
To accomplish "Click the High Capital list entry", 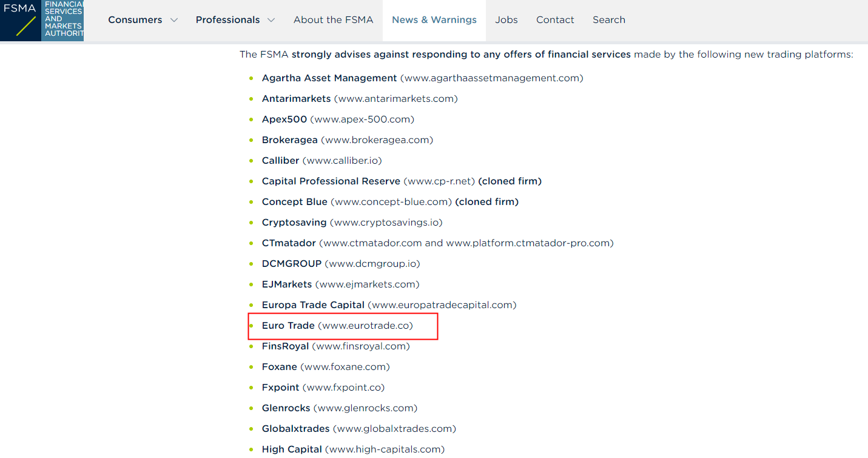I will coord(354,450).
